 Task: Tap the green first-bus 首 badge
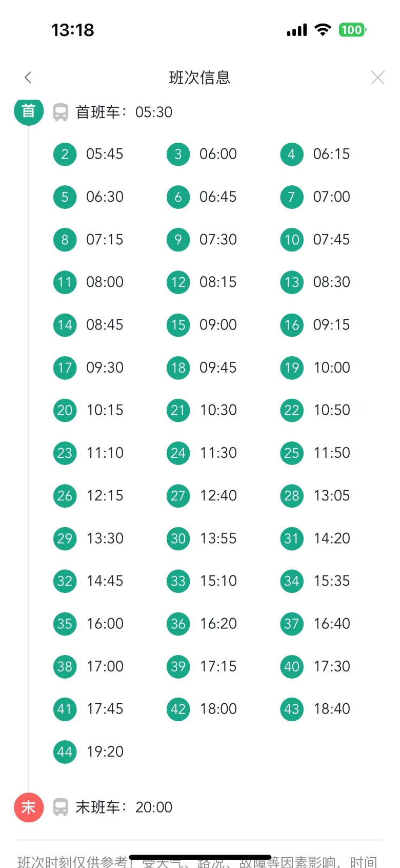[x=28, y=111]
